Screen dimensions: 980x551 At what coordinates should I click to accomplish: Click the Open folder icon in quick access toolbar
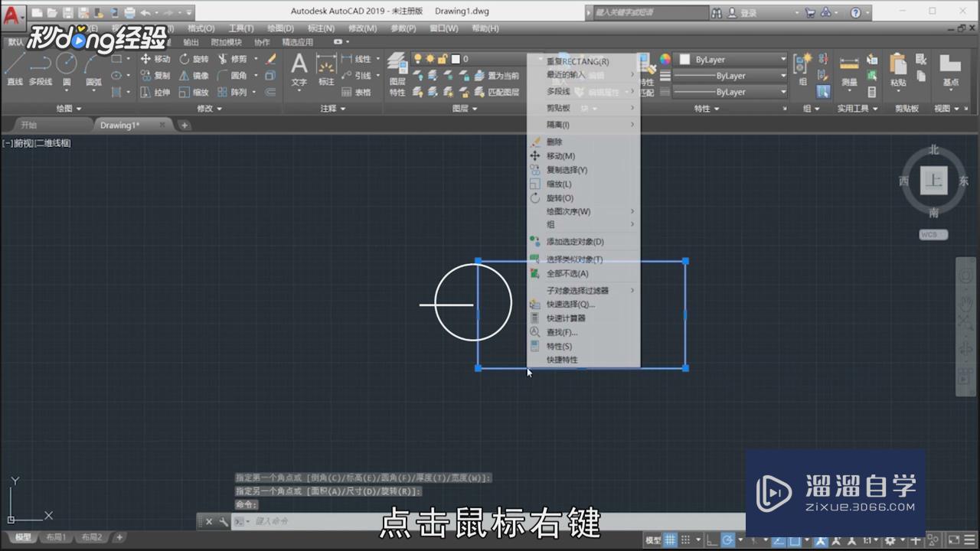(x=52, y=13)
